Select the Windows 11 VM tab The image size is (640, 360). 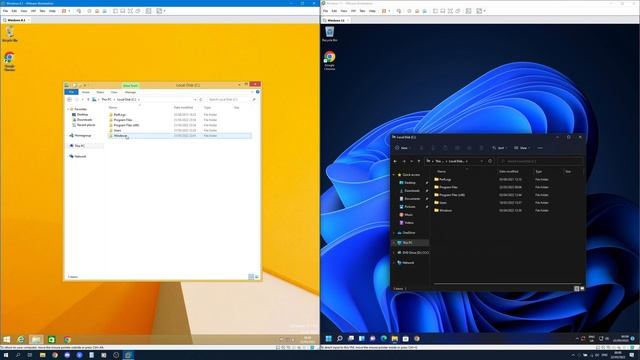(x=336, y=20)
